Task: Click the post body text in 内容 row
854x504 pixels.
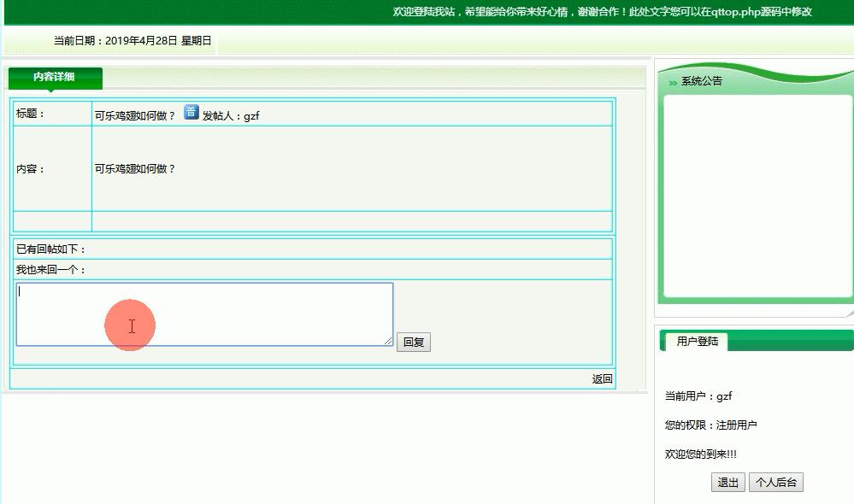Action: click(135, 169)
